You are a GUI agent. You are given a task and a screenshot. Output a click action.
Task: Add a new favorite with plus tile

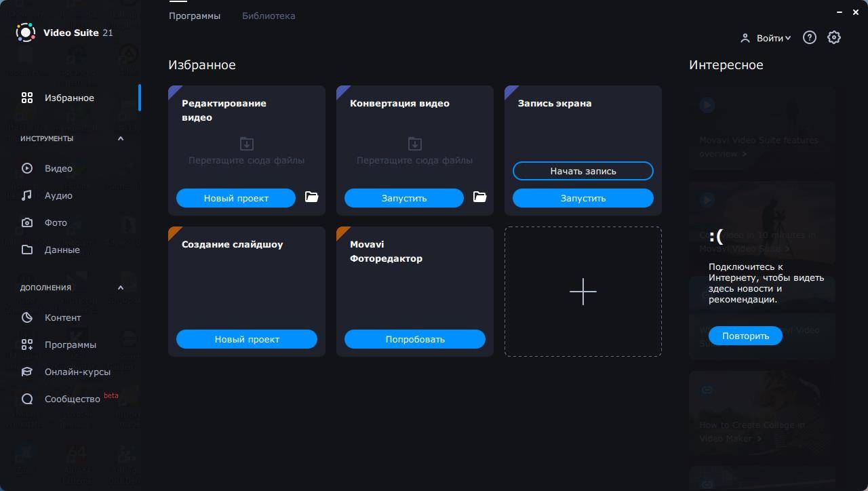[x=583, y=292]
